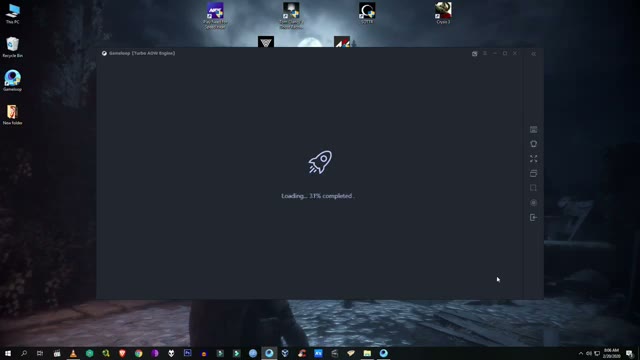Viewport: 640px width, 360px height.
Task: Open the blue XS icon on taskbar
Action: point(318,353)
